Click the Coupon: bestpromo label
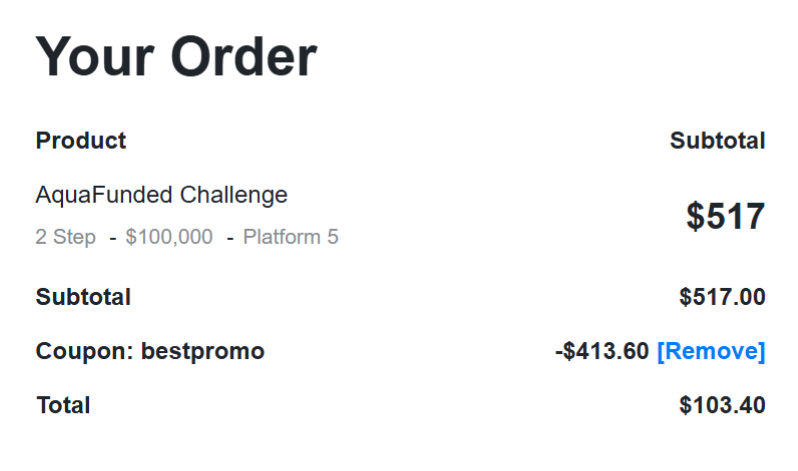The height and width of the screenshot is (471, 798). 150,351
